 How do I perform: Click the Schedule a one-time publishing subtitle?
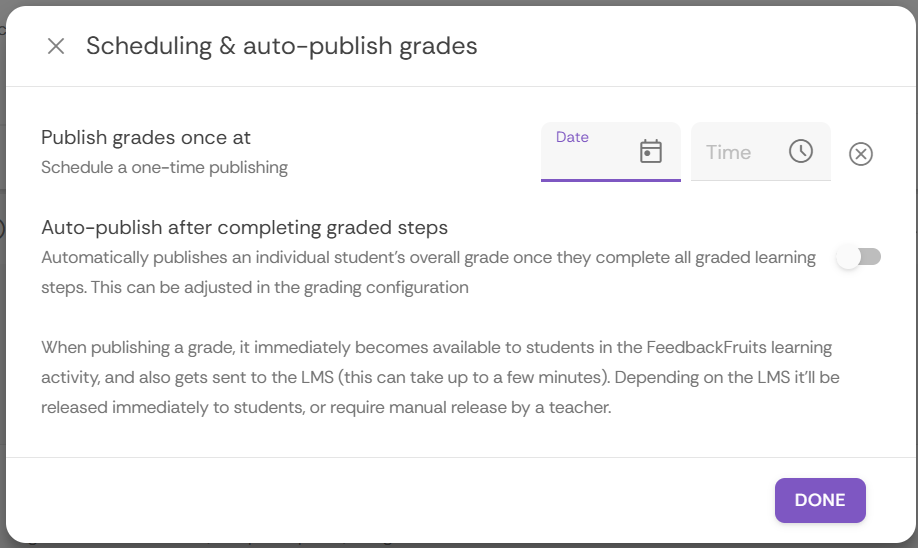pos(164,167)
